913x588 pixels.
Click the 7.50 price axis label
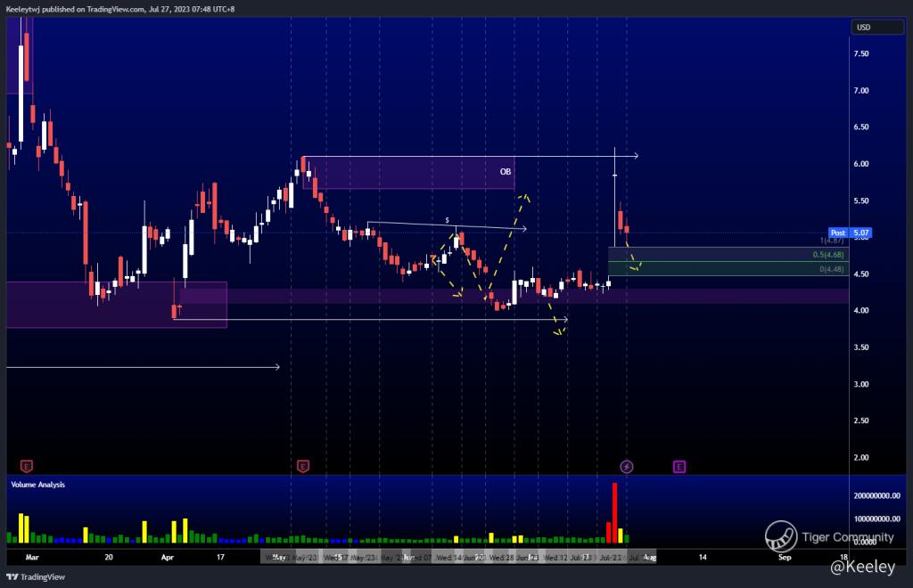(x=861, y=53)
